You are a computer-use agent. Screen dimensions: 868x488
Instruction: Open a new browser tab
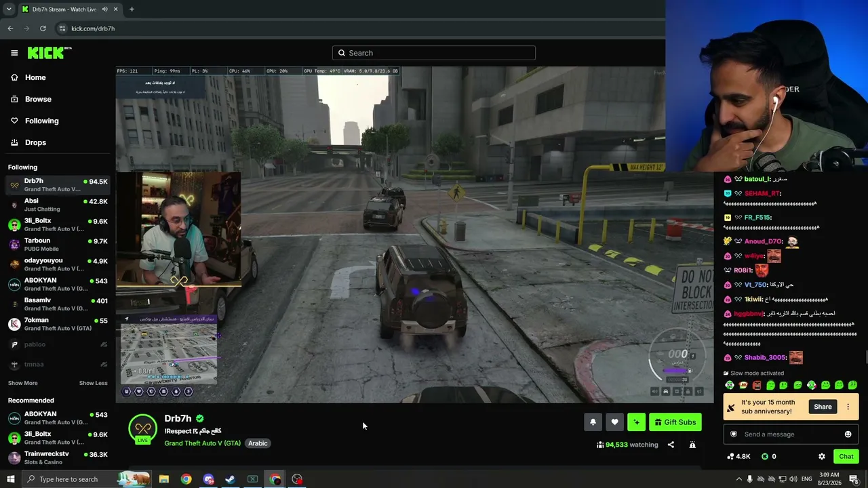tap(132, 9)
